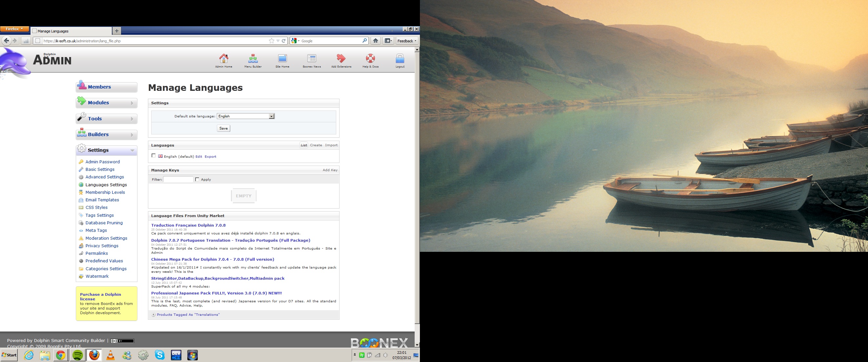Open the Default site language dropdown
Viewport: 868px width, 362px height.
coord(246,116)
